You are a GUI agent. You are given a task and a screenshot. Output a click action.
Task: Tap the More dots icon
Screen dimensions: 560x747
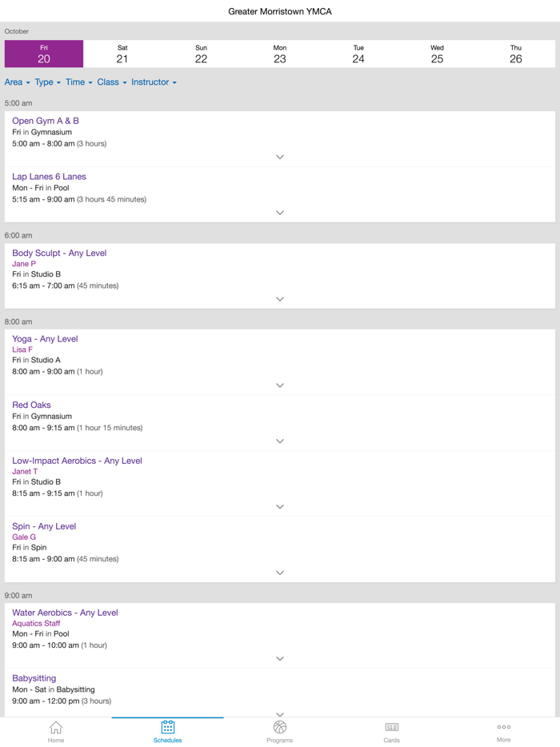click(503, 727)
